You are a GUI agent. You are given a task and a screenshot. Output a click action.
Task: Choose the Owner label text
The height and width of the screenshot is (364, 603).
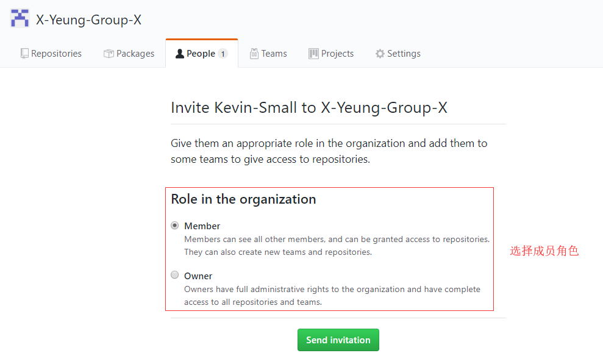click(x=198, y=276)
